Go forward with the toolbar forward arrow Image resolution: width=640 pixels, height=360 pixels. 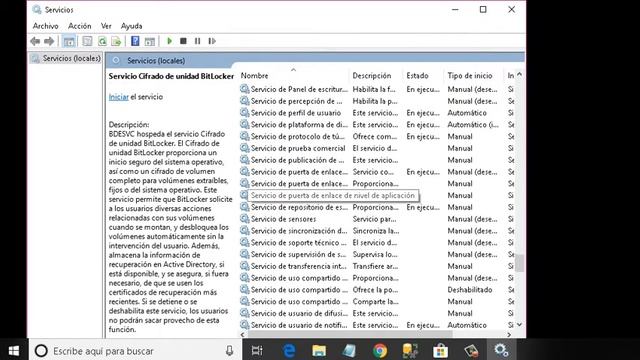(49, 41)
